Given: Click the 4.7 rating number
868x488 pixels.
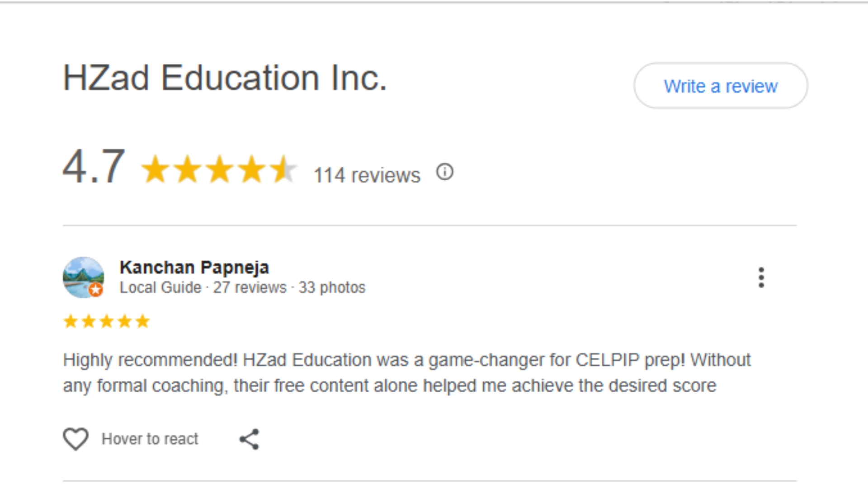Looking at the screenshot, I should click(94, 167).
